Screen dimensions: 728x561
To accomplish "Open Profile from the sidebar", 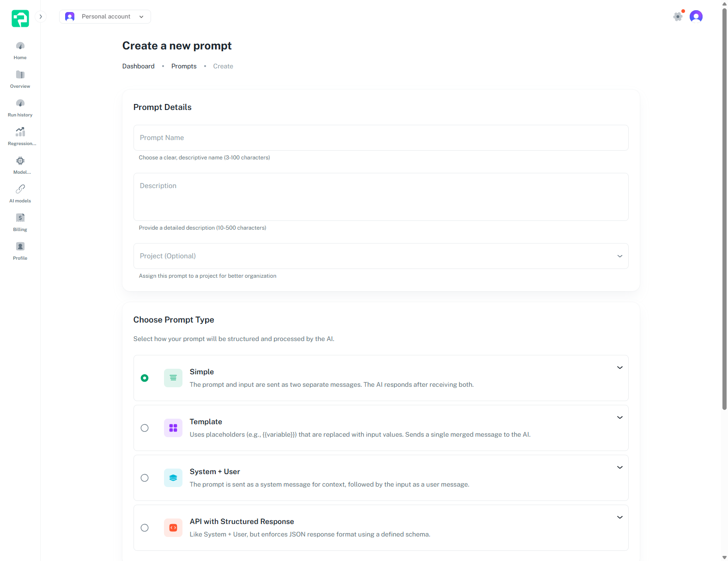I will point(20,250).
